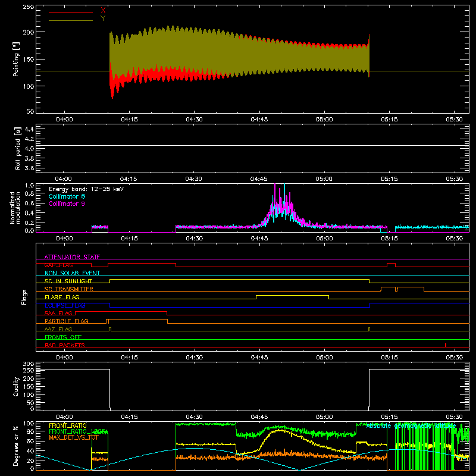Image resolution: width=476 pixels, height=476 pixels.
Task: Click the ECLIPSE_FLAG label
Action: [x=65, y=305]
